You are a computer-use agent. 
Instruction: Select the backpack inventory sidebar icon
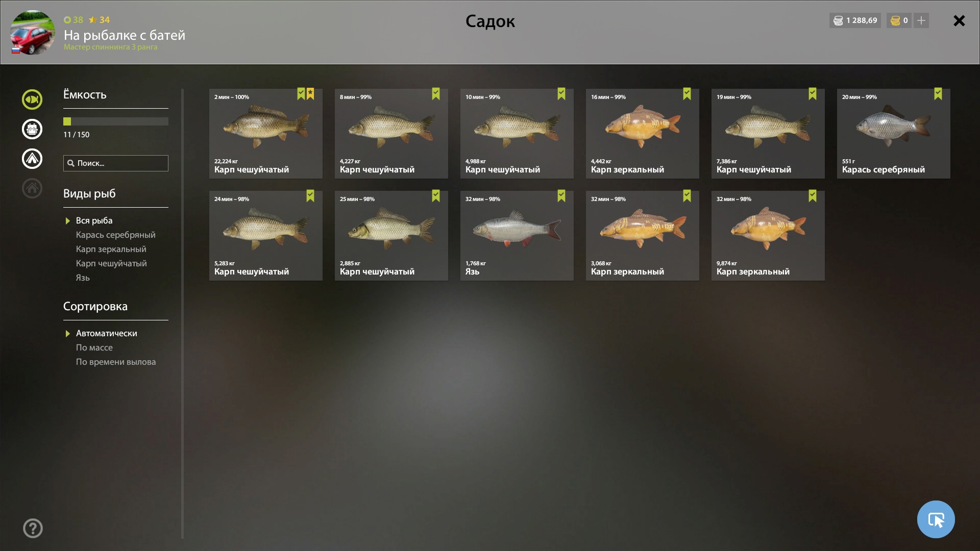[32, 129]
